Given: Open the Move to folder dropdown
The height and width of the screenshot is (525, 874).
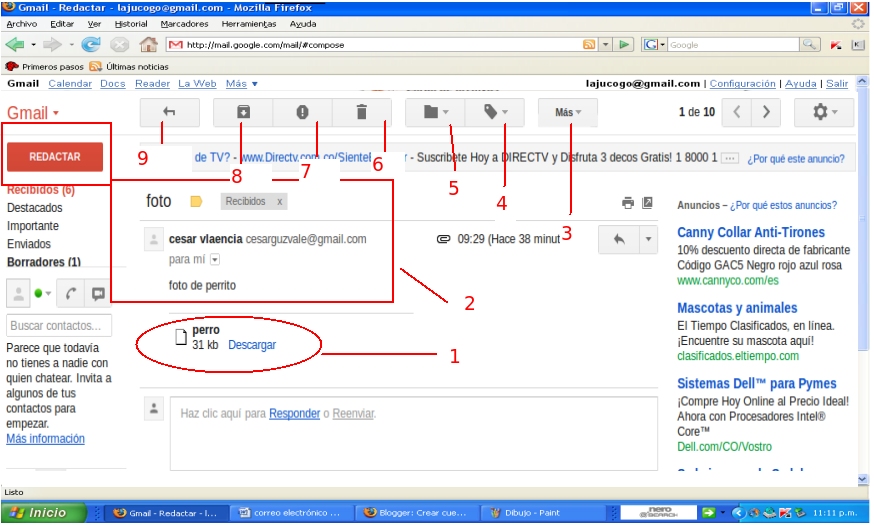Looking at the screenshot, I should (436, 113).
